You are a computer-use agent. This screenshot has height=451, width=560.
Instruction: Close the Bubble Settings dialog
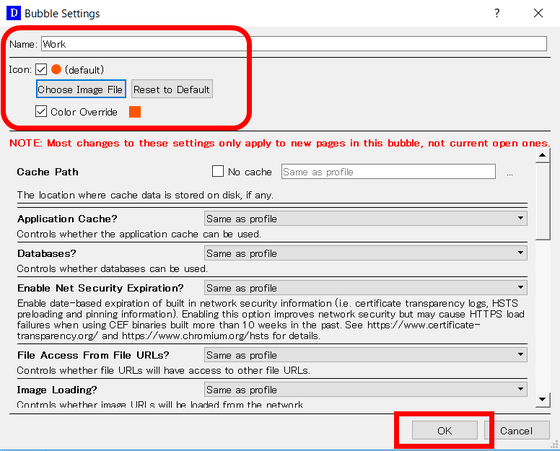coord(538,13)
